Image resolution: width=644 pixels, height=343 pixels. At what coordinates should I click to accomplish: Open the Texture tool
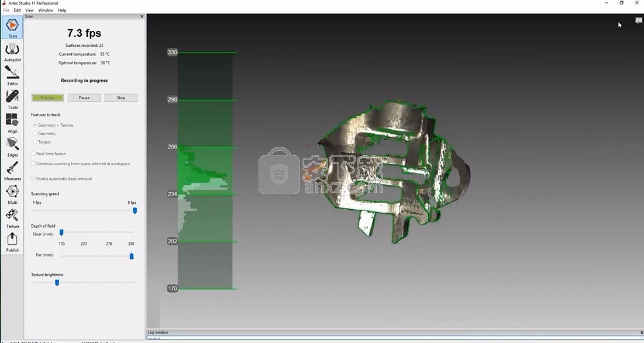tap(12, 219)
